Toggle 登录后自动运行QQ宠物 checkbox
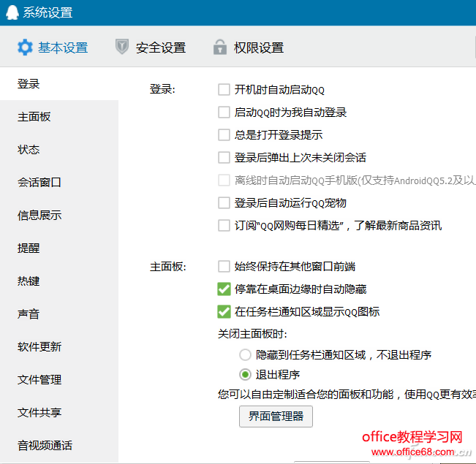The image size is (476, 464). pyautogui.click(x=224, y=202)
